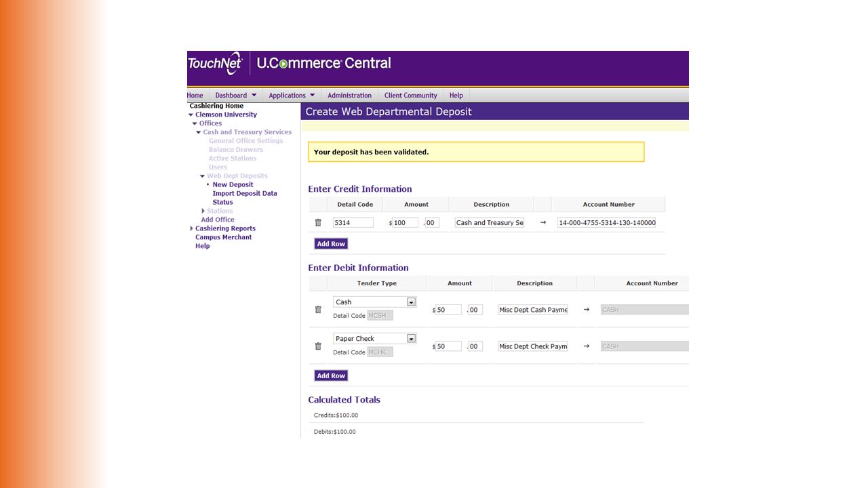The width and height of the screenshot is (868, 488).
Task: Click the Cash row cents field
Action: (475, 310)
